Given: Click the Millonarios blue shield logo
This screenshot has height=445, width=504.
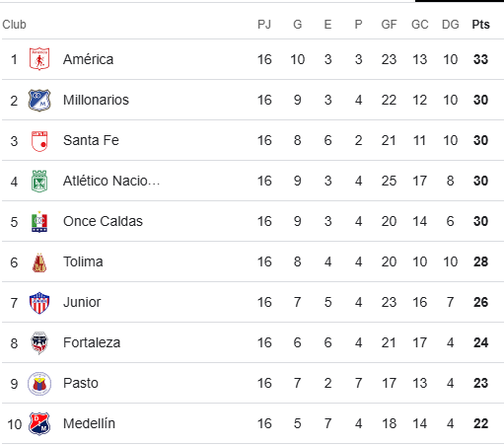Looking at the screenshot, I should coord(39,100).
